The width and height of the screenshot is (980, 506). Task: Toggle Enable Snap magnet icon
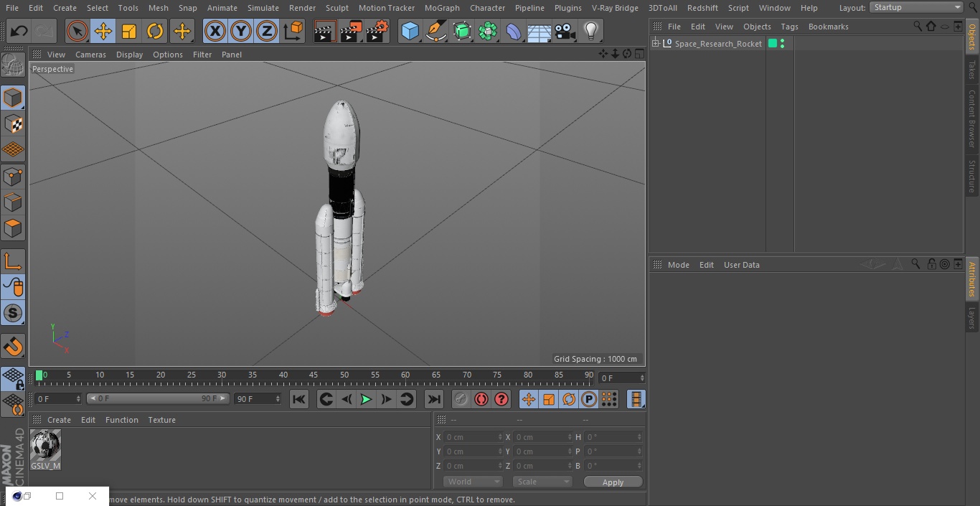point(13,347)
